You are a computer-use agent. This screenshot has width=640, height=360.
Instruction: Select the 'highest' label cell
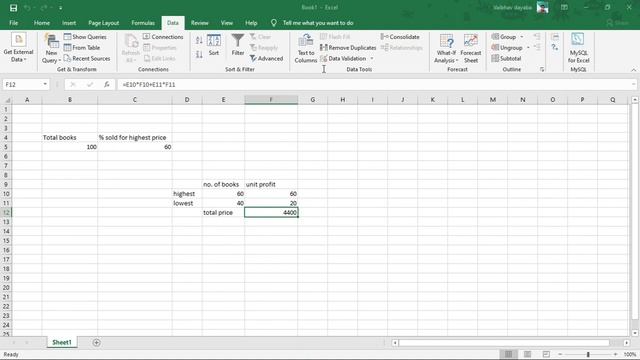(x=187, y=194)
